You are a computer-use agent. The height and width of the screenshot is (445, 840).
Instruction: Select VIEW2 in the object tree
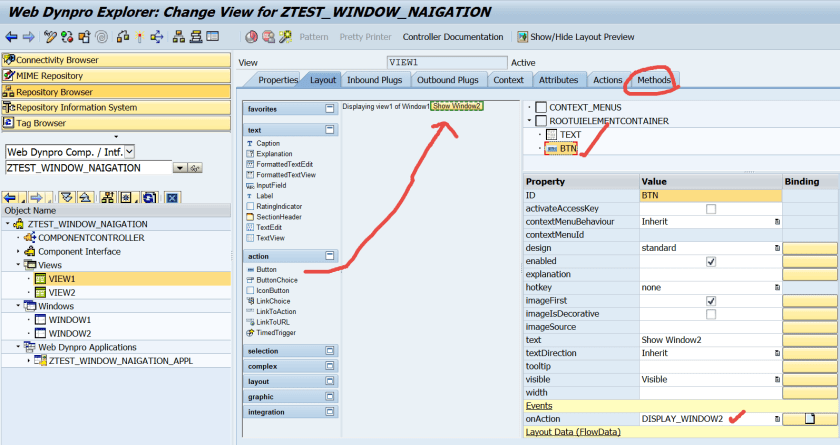point(62,292)
